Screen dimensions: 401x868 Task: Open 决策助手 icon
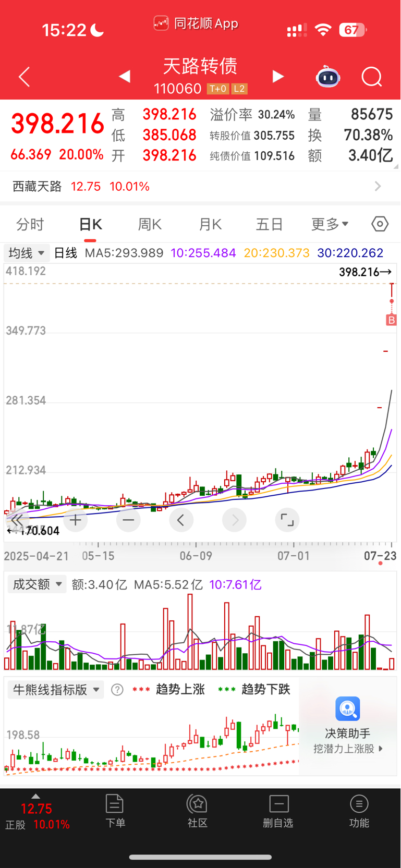[348, 709]
